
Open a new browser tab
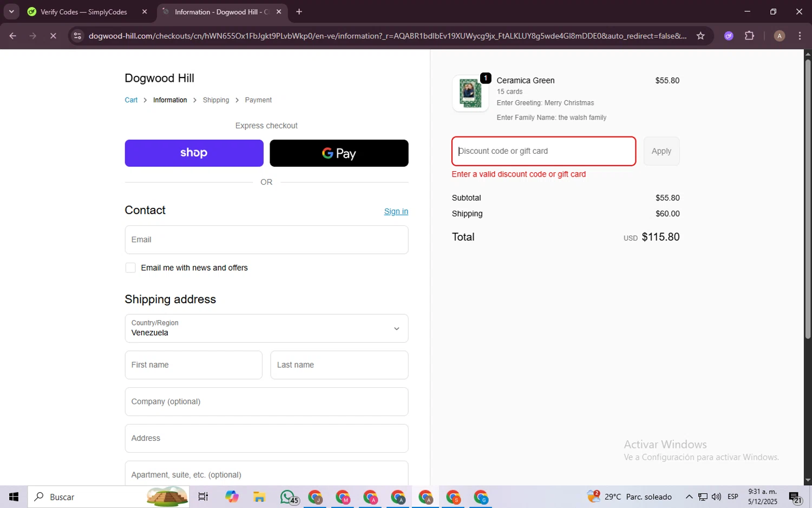point(299,12)
